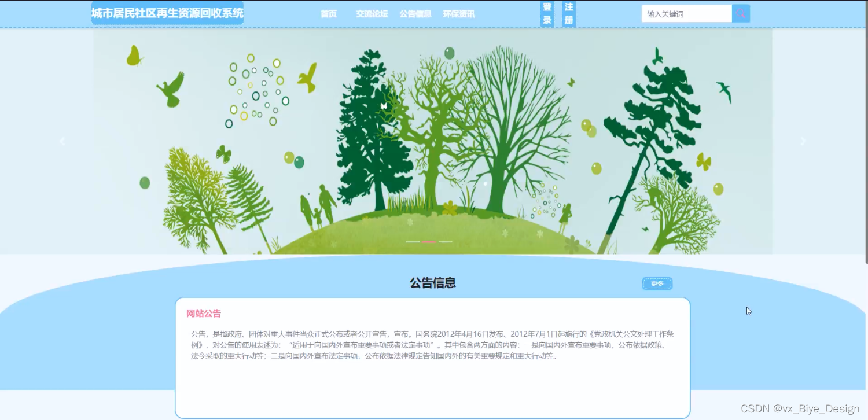Open the 交流论坛 navigation item
The height and width of the screenshot is (420, 868).
pos(372,14)
